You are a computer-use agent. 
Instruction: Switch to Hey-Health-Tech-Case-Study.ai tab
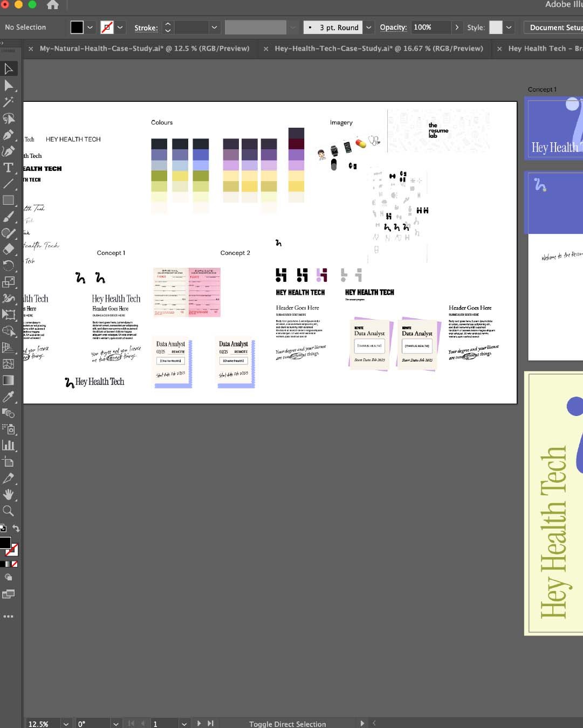click(379, 48)
